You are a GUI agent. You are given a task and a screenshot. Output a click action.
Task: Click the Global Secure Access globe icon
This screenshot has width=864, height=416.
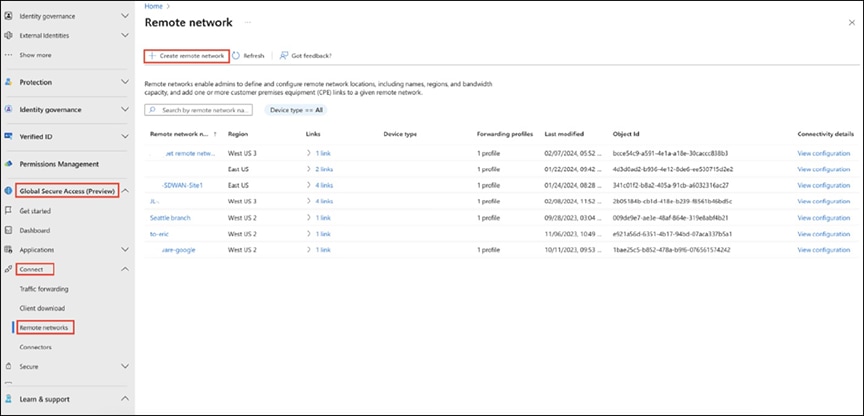pos(8,191)
